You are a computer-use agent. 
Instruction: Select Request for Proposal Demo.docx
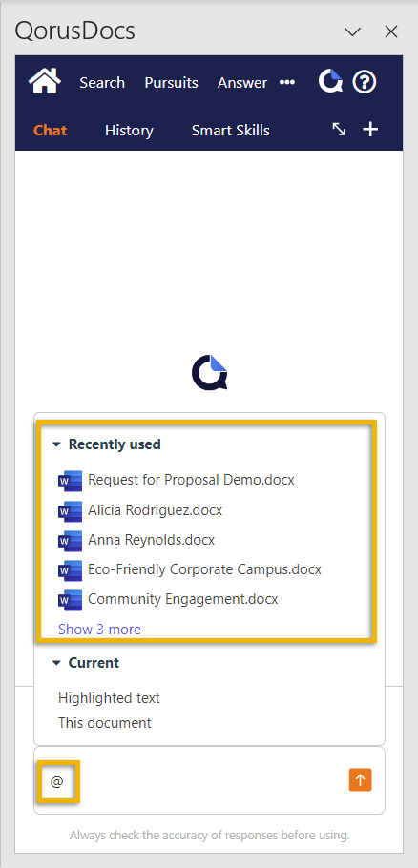pos(191,480)
